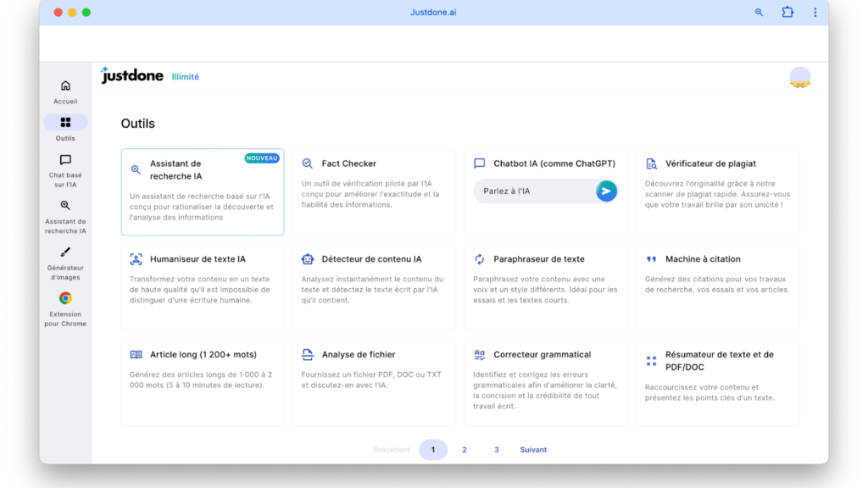
Task: Click the Assistant de recherche IA card icon
Action: click(136, 169)
